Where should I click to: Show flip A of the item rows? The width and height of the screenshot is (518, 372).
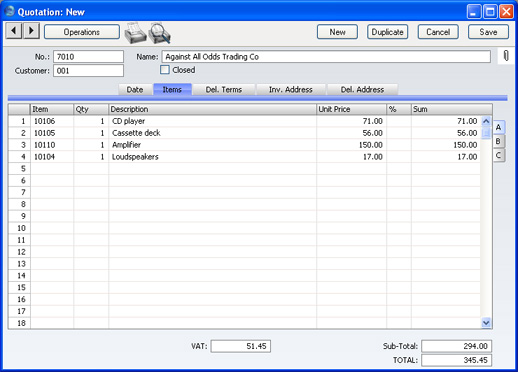499,128
